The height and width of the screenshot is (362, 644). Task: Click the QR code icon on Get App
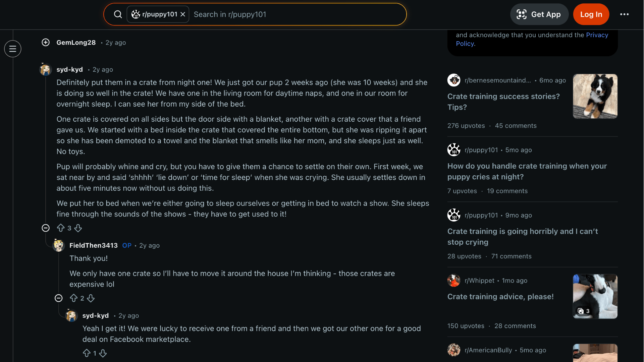pyautogui.click(x=522, y=14)
